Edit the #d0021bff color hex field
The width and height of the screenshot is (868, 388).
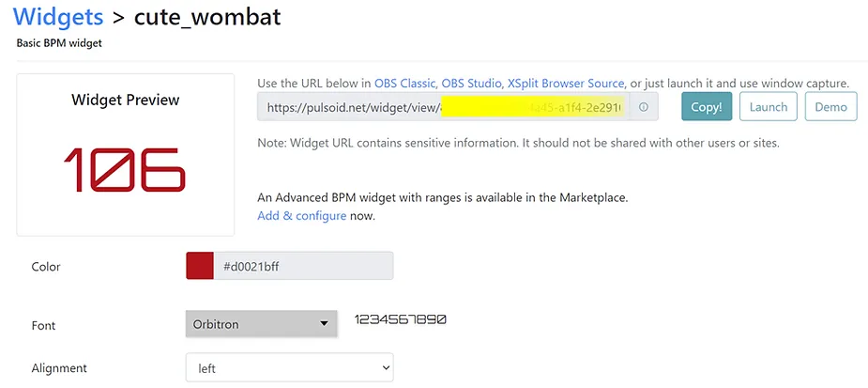pos(303,266)
